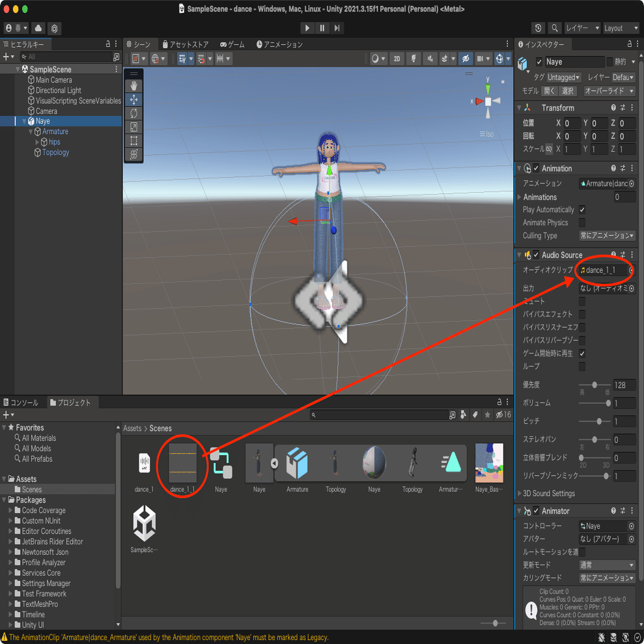Screen dimensions: 644x644
Task: Open the layer Default dropdown
Action: point(623,77)
